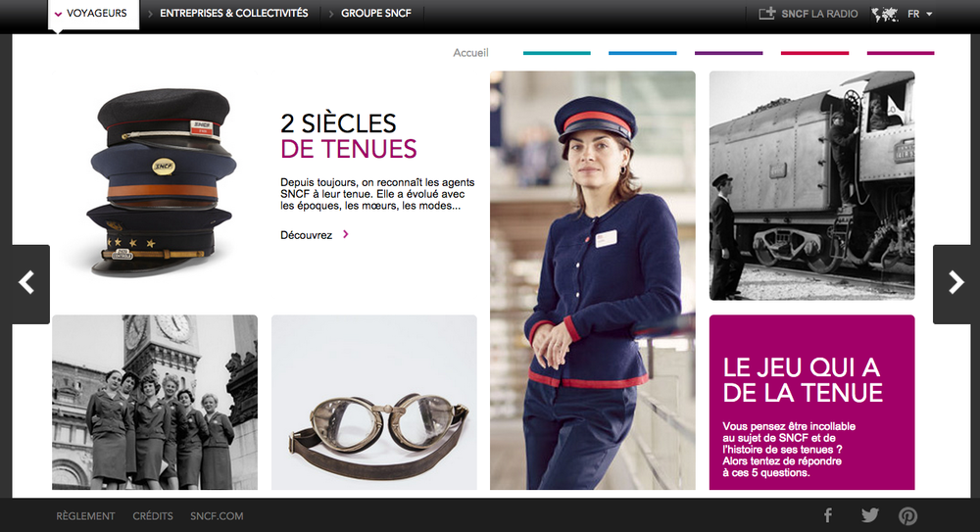Open Entreprises & Collectivités menu
Screen dimensions: 980x532
234,13
